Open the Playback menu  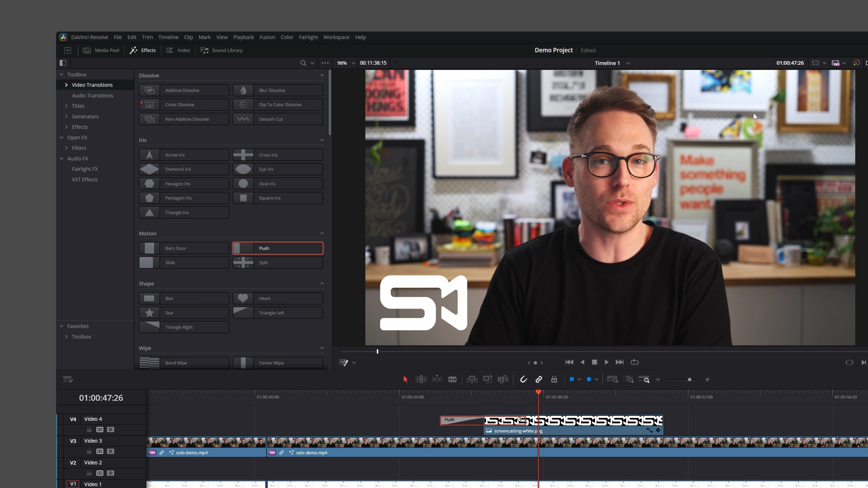[243, 37]
